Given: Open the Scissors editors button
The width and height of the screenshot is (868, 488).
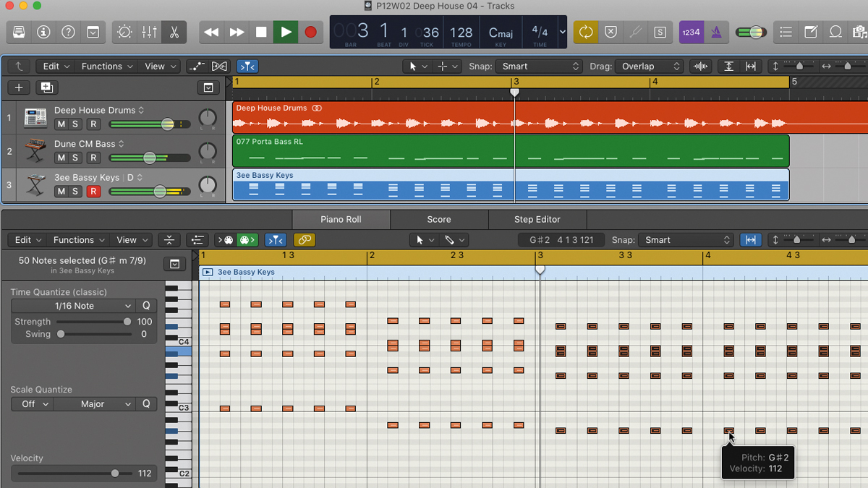Looking at the screenshot, I should click(174, 32).
